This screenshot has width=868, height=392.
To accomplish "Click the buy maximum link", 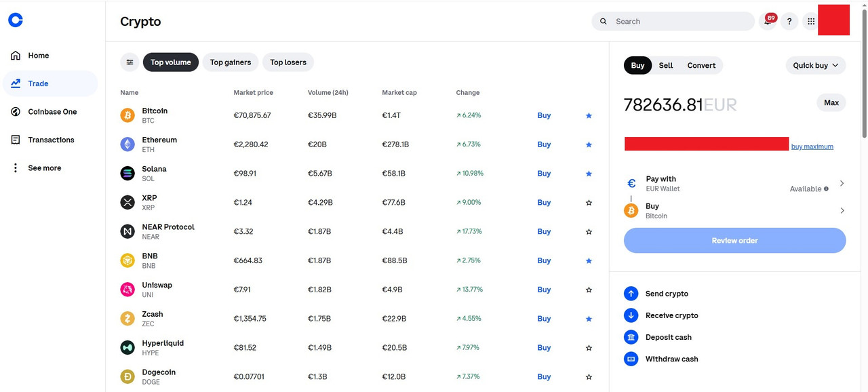I will point(812,146).
